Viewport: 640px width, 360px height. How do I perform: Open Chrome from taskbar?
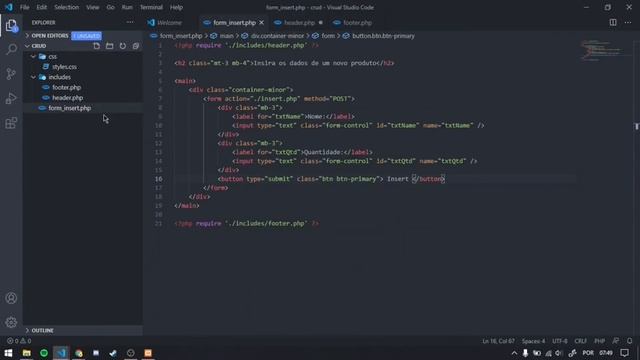78,353
